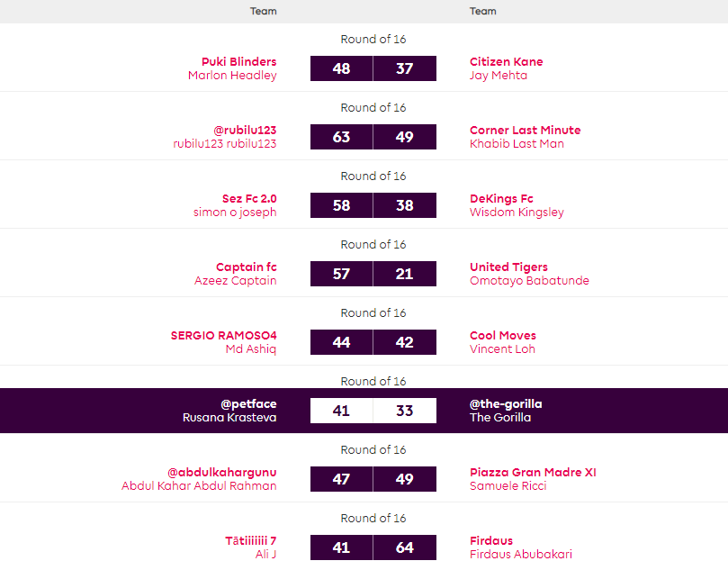The width and height of the screenshot is (728, 570).
Task: Open the @the-gorilla team link
Action: coord(506,404)
